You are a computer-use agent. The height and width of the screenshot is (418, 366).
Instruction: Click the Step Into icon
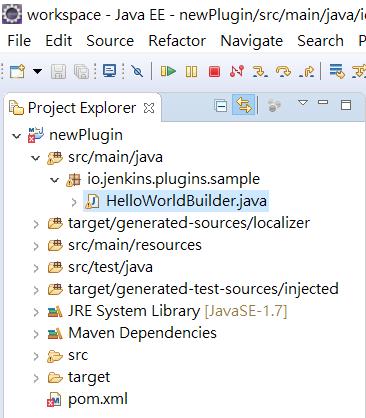[260, 71]
